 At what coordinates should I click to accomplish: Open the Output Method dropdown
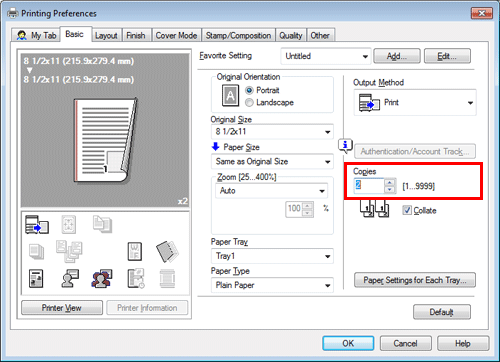pos(415,102)
